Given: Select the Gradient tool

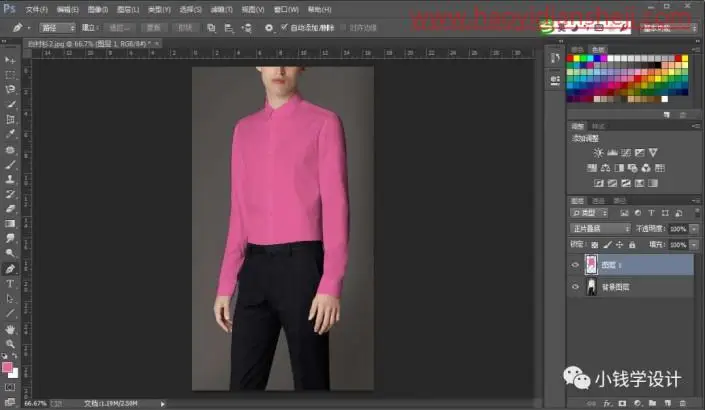Looking at the screenshot, I should [x=10, y=224].
